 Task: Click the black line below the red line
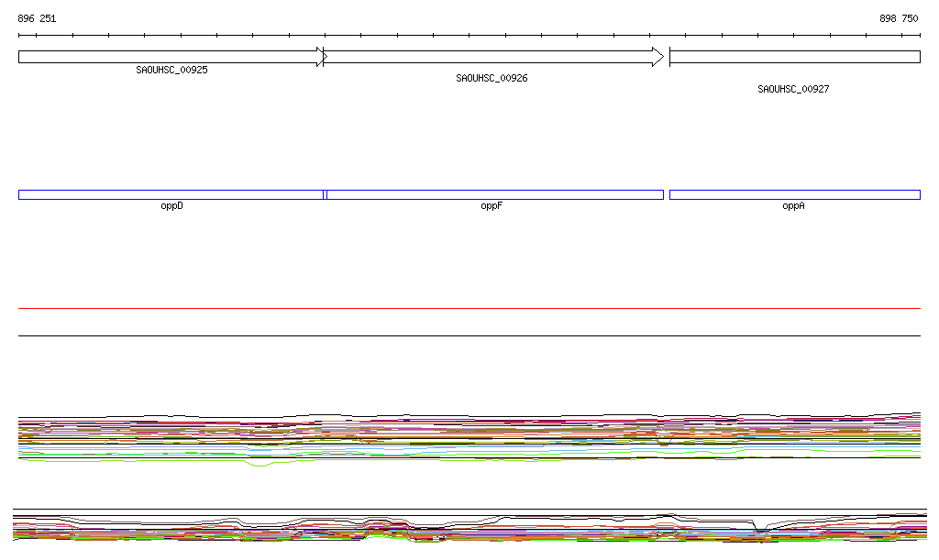pos(469,336)
